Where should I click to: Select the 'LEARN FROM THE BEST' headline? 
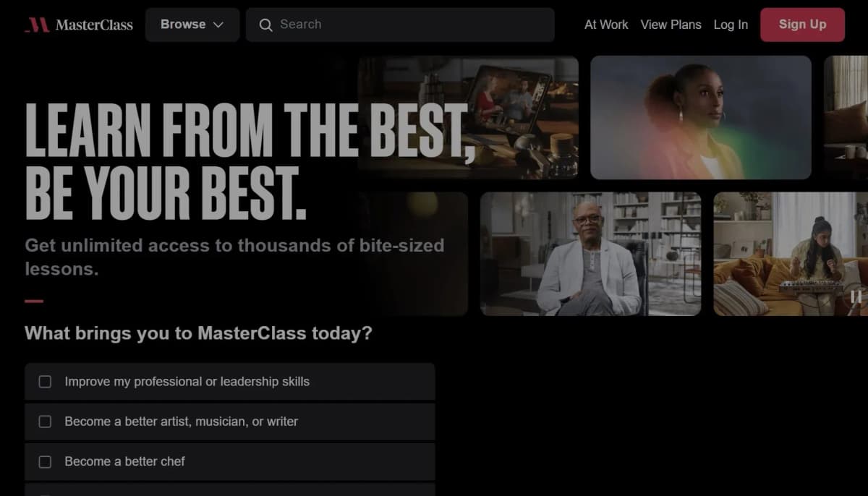pos(250,162)
